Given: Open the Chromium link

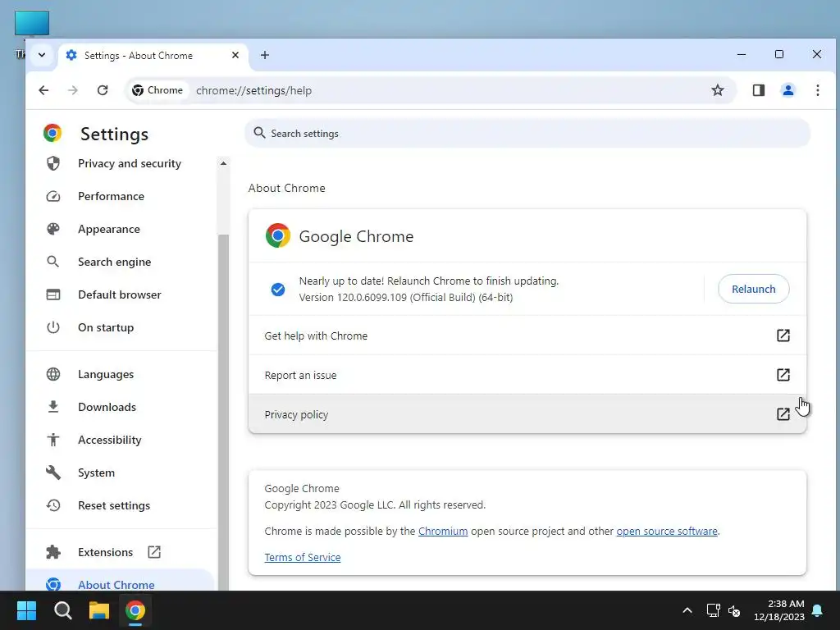Looking at the screenshot, I should [x=443, y=531].
